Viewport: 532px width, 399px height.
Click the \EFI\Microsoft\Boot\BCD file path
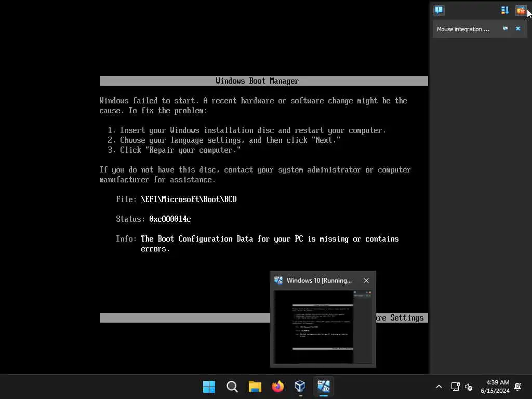point(189,199)
